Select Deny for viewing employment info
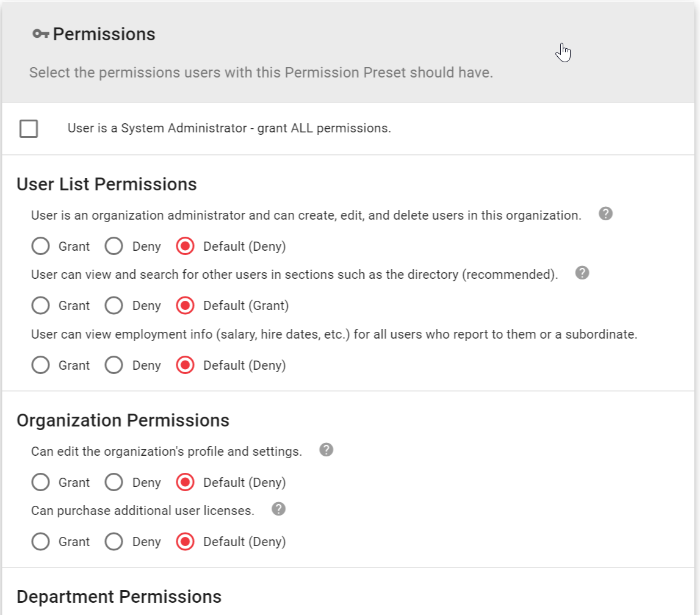The image size is (700, 615). point(114,365)
